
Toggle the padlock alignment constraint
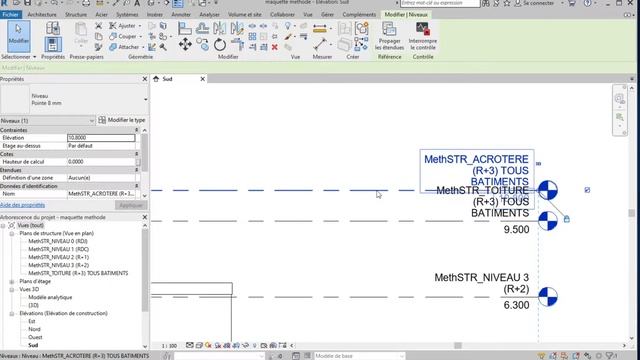coord(567,219)
